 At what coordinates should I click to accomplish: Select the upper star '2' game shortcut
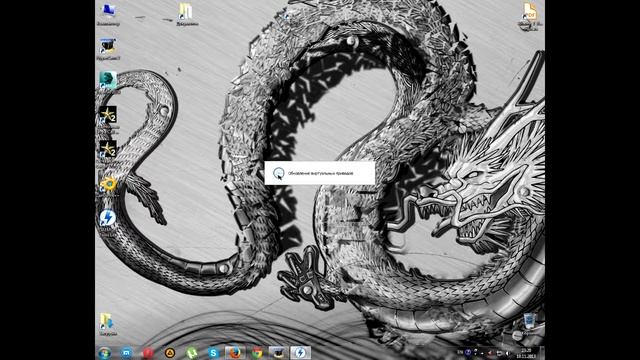coord(108,119)
